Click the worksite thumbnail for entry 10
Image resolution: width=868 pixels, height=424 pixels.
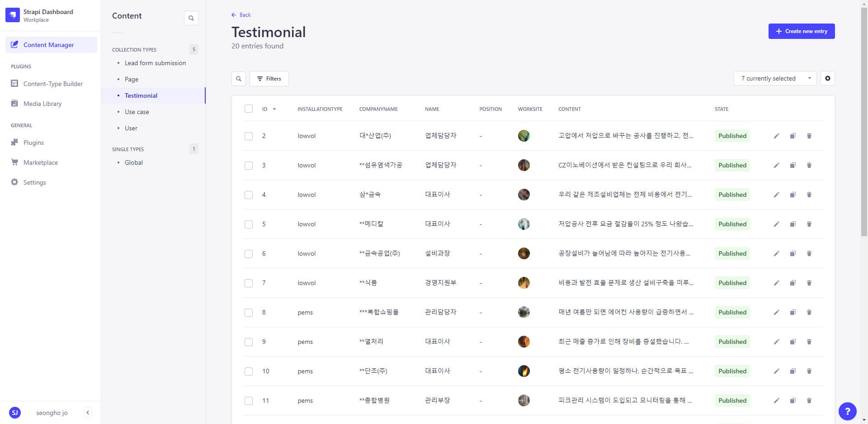[x=524, y=371]
